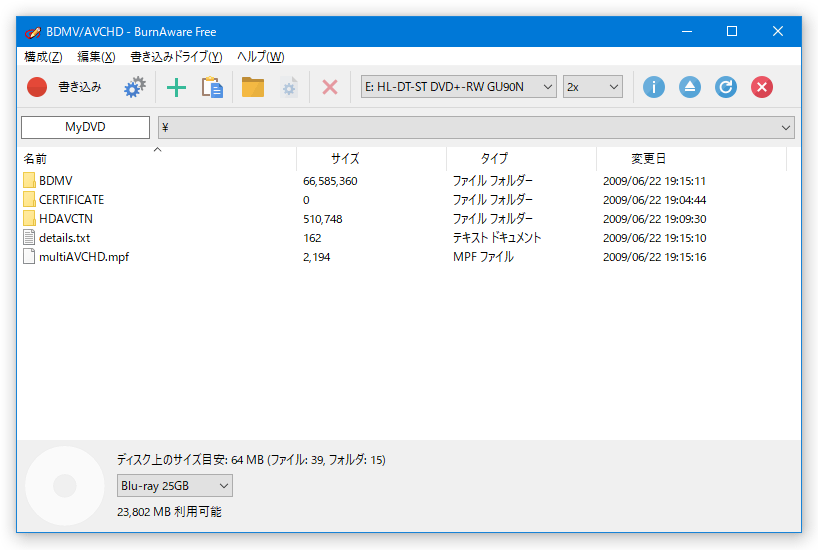Click the MyDVD disc label field
This screenshot has width=818, height=550.
pyautogui.click(x=86, y=127)
